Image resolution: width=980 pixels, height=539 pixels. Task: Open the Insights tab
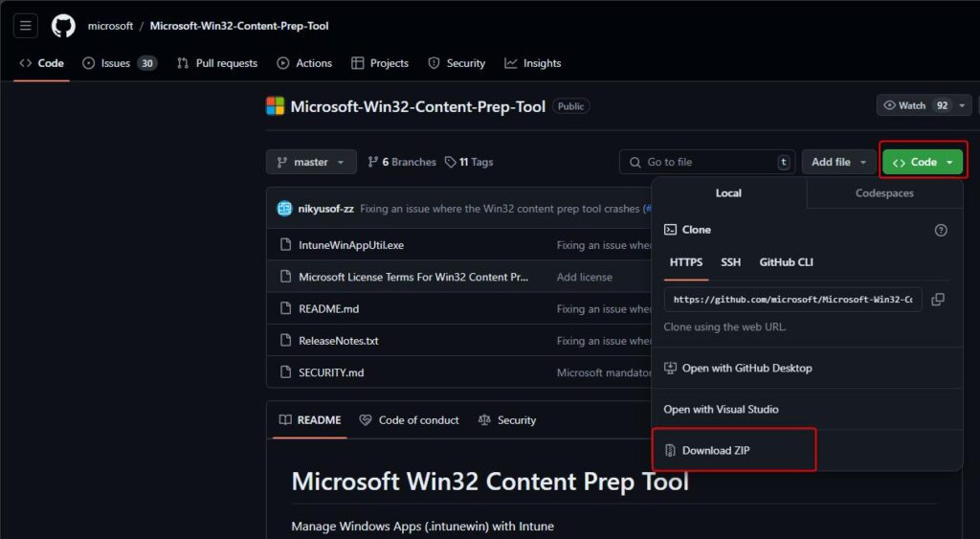[533, 63]
